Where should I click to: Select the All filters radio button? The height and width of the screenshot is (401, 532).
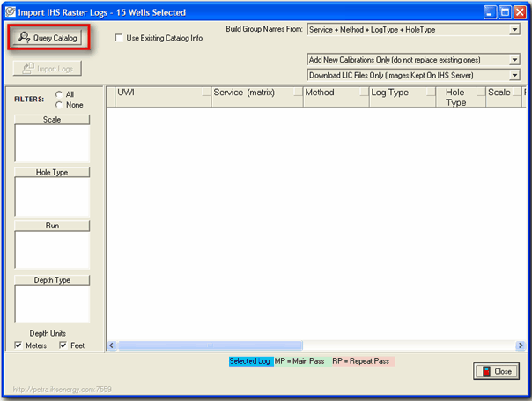tap(59, 94)
